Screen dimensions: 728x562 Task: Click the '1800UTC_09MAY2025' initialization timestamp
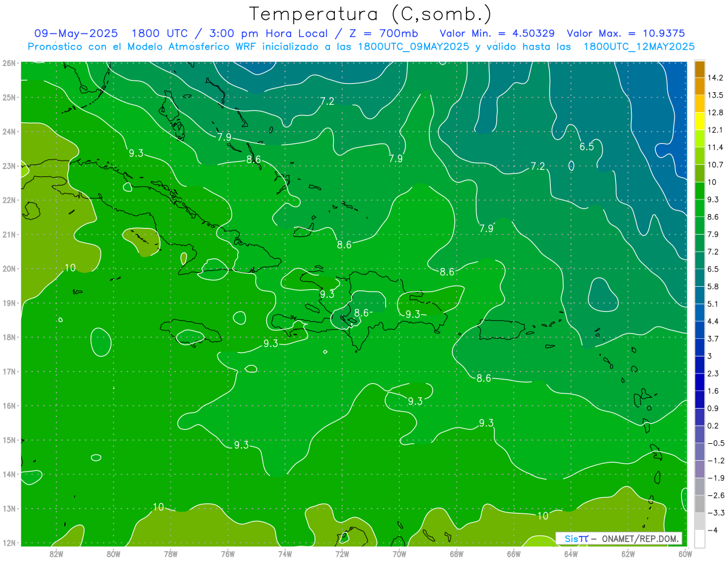point(414,46)
